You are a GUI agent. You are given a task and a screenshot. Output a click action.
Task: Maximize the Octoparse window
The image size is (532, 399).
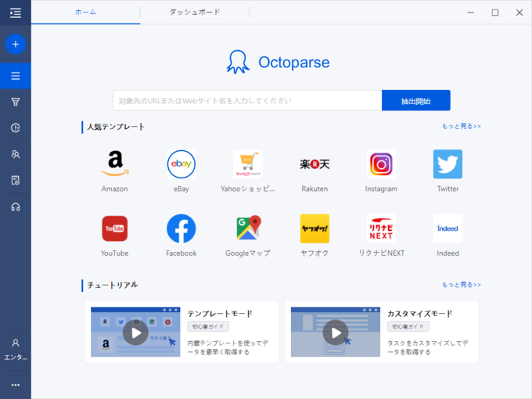tap(495, 13)
